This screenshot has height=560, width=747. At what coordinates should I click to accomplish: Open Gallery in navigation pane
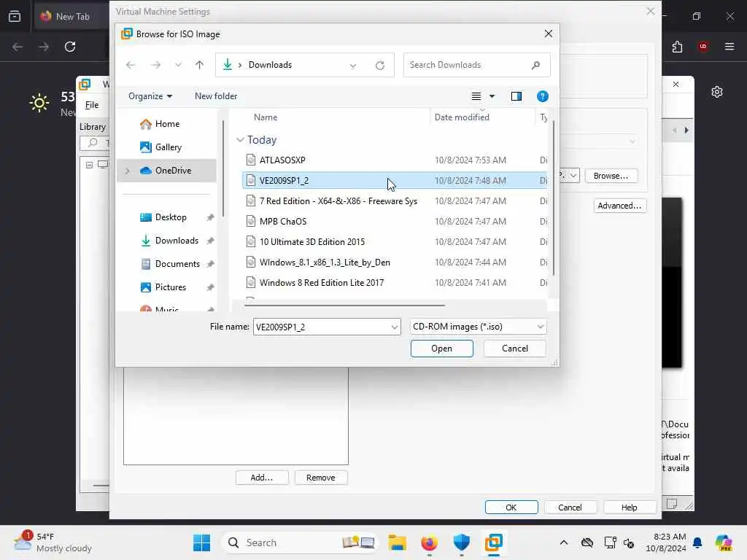(x=167, y=147)
